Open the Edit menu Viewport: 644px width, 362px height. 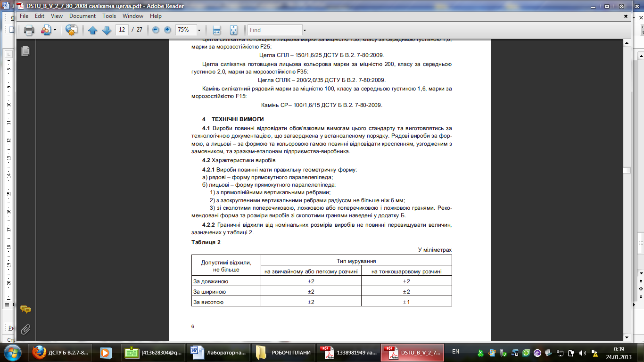[40, 16]
